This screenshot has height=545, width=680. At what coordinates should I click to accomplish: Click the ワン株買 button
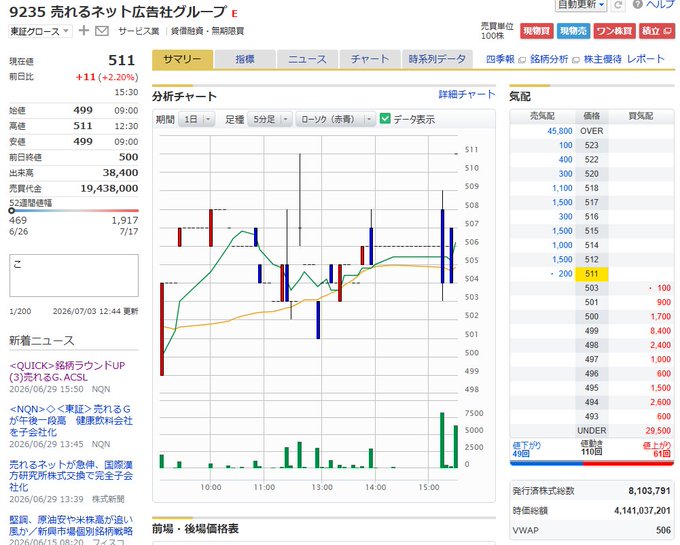(614, 31)
